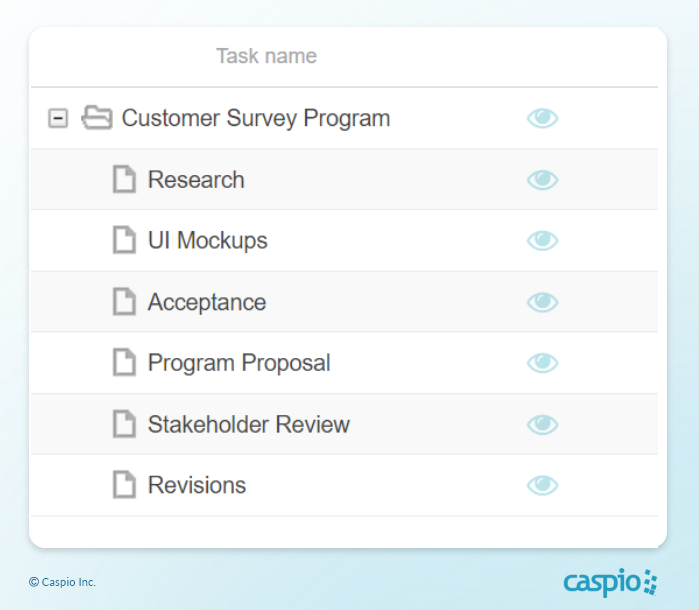Collapse the Customer Survey Program tree
This screenshot has height=610, width=699.
[x=58, y=118]
